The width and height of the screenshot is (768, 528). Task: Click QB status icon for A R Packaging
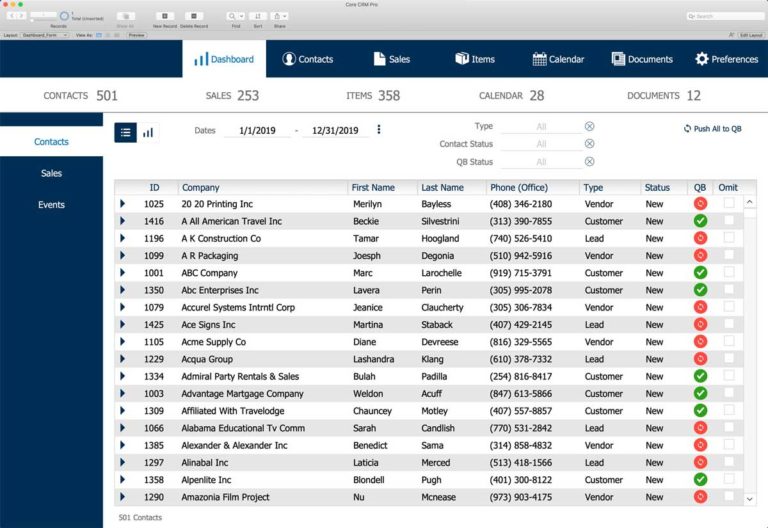coord(700,255)
